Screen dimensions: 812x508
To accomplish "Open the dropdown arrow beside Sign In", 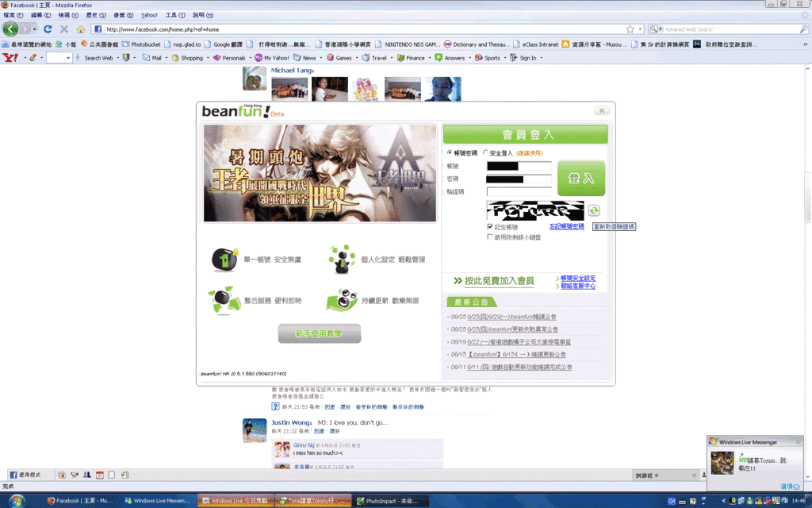I will [542, 58].
